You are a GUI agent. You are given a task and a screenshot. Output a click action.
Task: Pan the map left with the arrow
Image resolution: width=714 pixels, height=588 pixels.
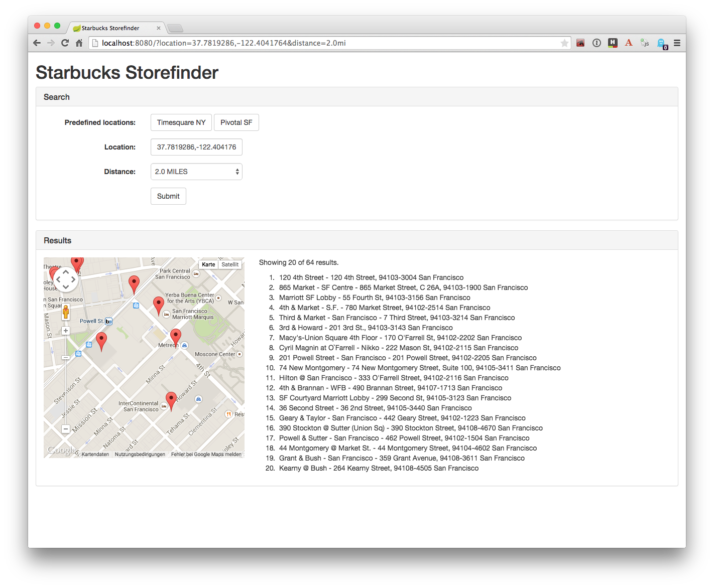click(58, 279)
